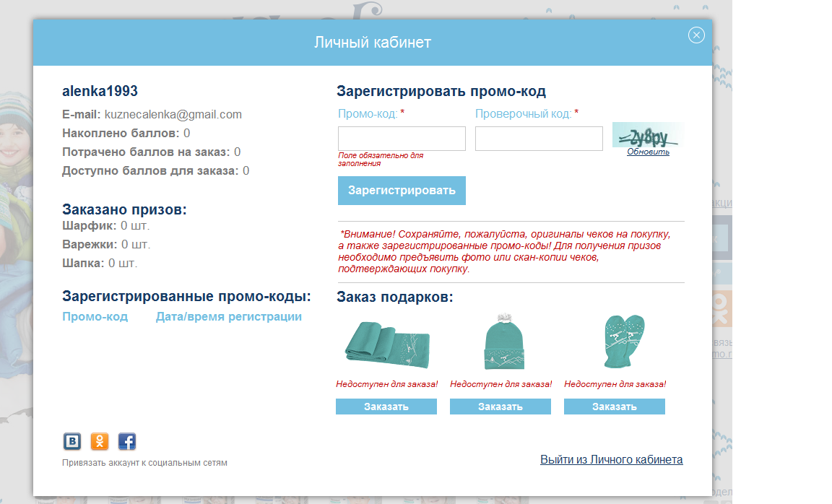832x504 pixels.
Task: Click the Зарегистрировать промо-код heading
Action: point(441,91)
